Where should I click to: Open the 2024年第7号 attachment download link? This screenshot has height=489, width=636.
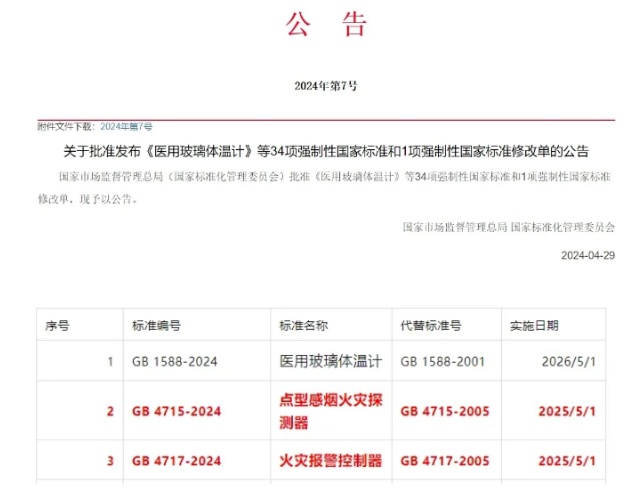point(126,127)
